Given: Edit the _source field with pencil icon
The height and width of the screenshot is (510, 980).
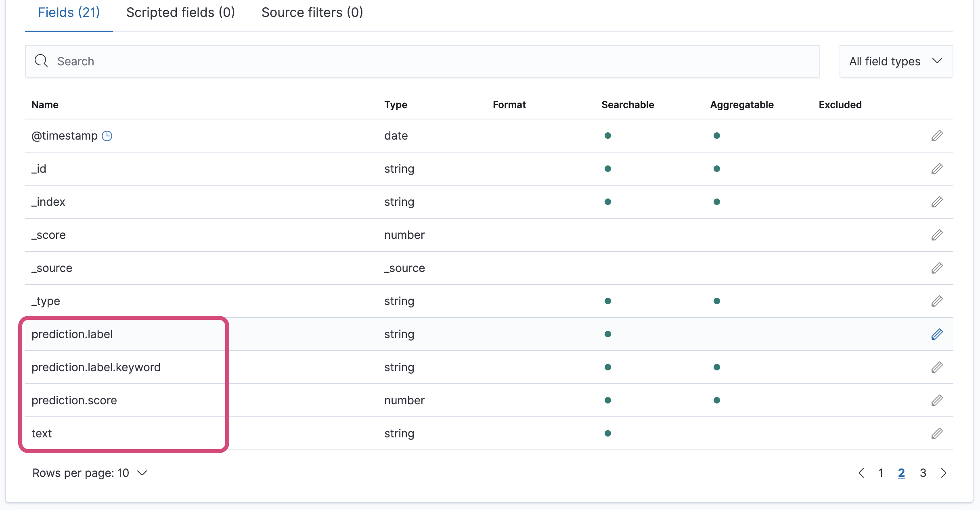Looking at the screenshot, I should tap(937, 268).
